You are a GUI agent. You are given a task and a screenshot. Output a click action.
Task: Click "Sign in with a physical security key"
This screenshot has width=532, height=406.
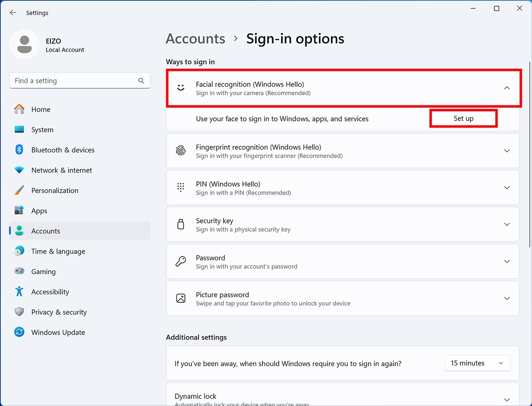[x=243, y=230]
